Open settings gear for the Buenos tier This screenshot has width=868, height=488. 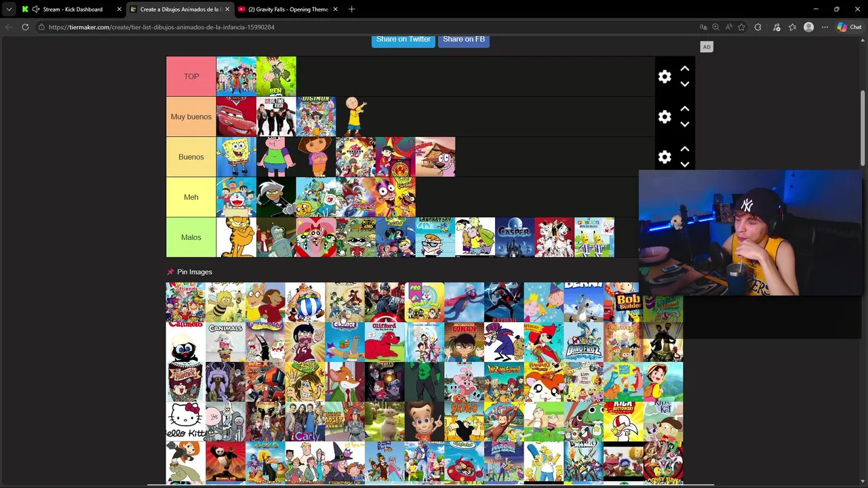(665, 157)
